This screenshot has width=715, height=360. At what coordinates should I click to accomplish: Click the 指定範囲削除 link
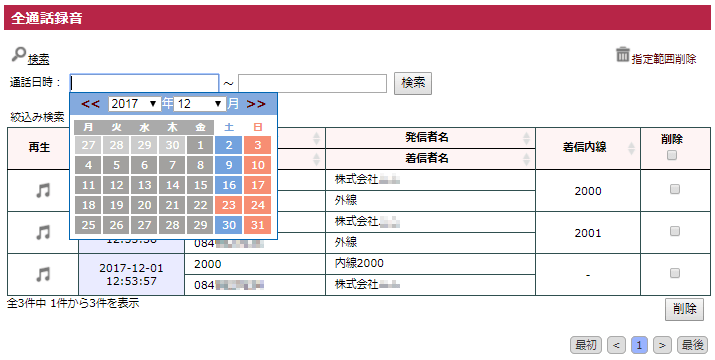[x=664, y=59]
